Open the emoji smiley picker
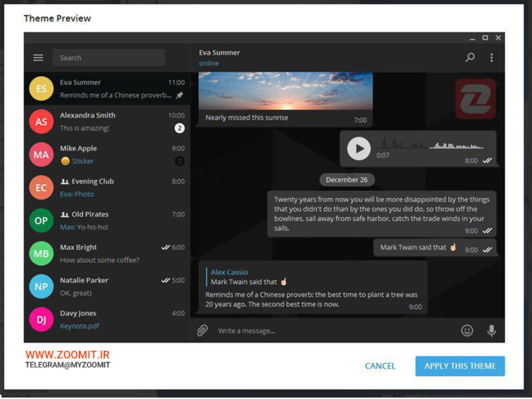 tap(467, 330)
